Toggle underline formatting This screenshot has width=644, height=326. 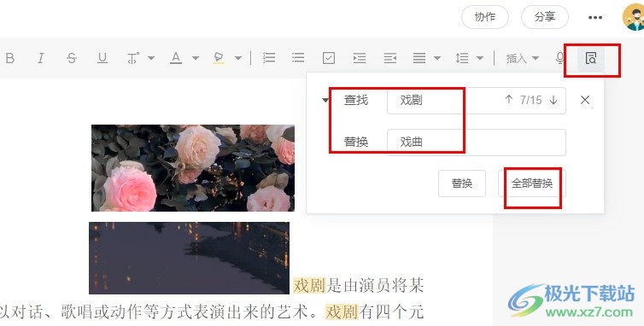[102, 58]
